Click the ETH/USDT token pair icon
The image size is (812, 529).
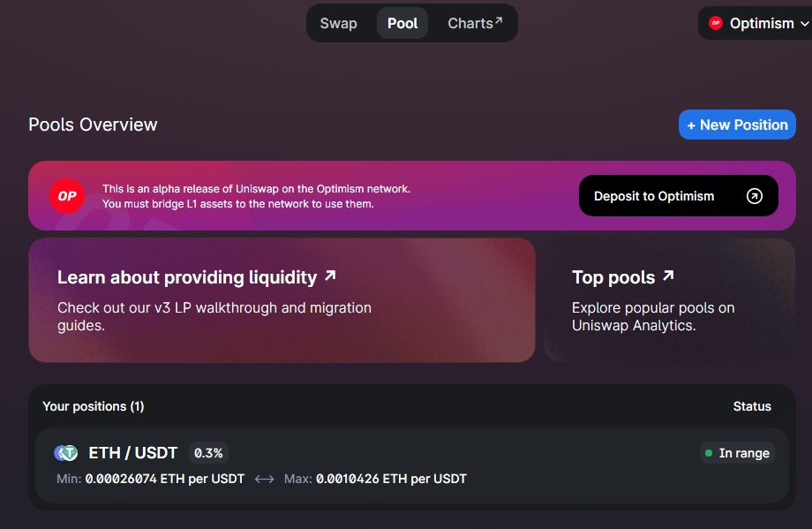click(x=66, y=453)
